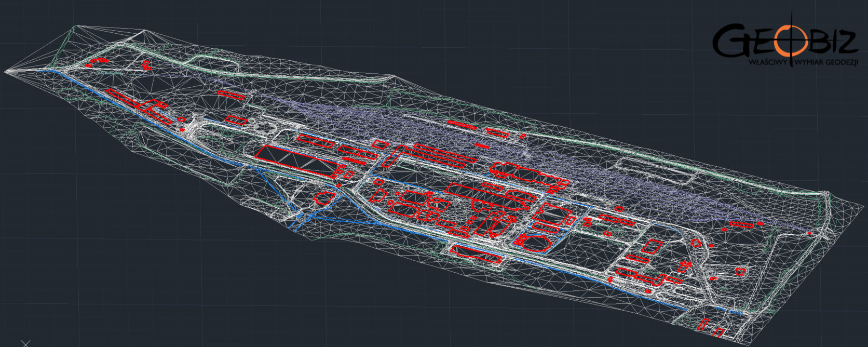
Task: Click the 'Właściwy wymiar geodezji' tagline text
Action: [x=803, y=62]
